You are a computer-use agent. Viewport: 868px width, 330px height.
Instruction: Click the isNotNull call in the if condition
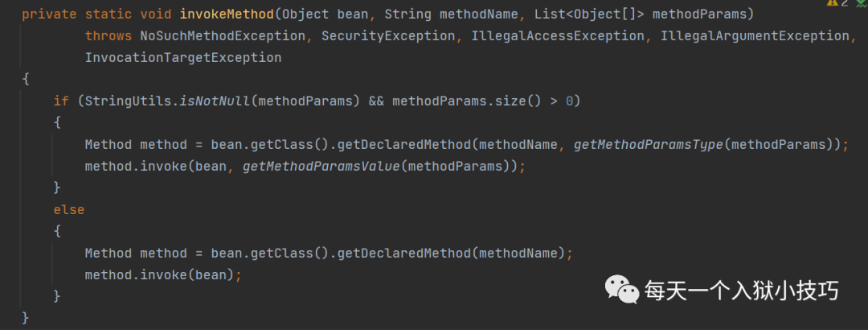pos(215,101)
